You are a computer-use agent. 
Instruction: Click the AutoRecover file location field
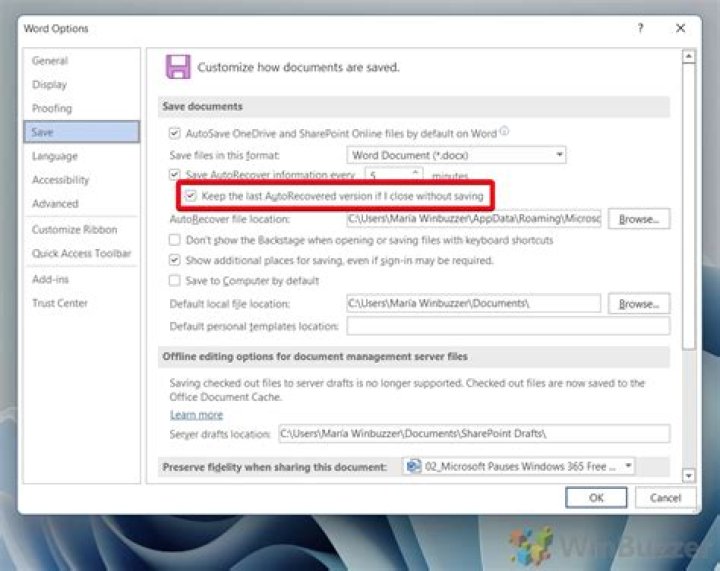474,218
